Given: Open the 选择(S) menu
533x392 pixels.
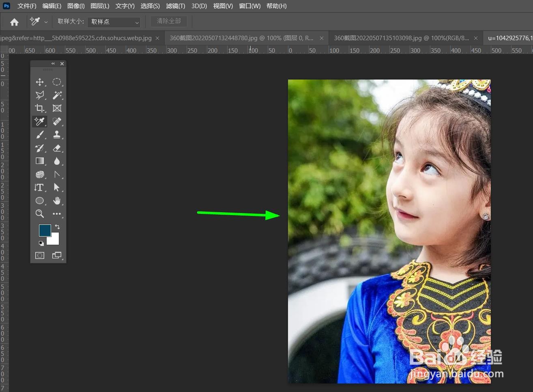Looking at the screenshot, I should click(150, 6).
